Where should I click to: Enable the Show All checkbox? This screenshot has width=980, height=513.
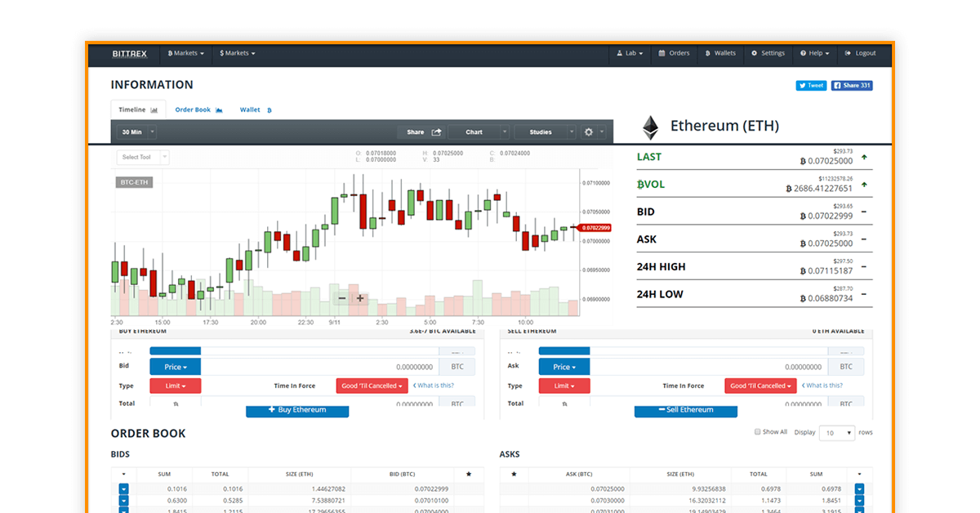click(x=758, y=432)
